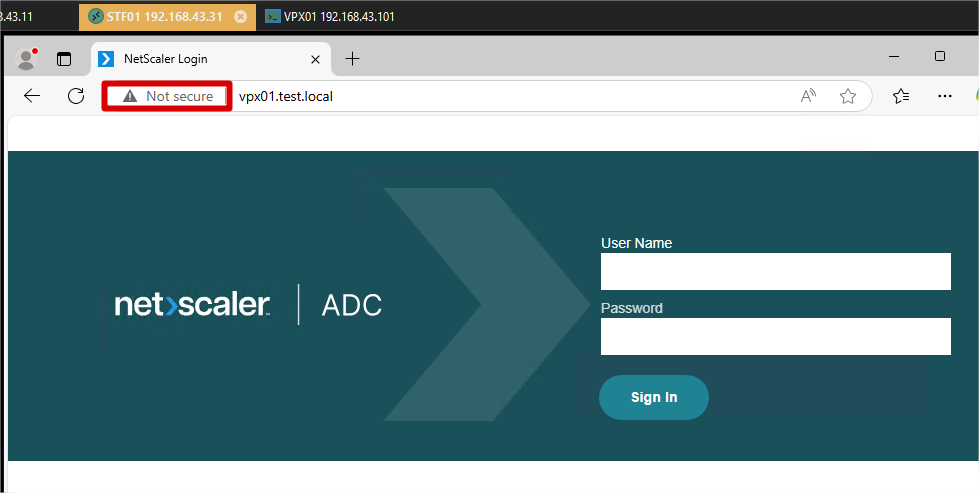Close the NetScaler Login tab
This screenshot has width=979, height=493.
tap(315, 59)
